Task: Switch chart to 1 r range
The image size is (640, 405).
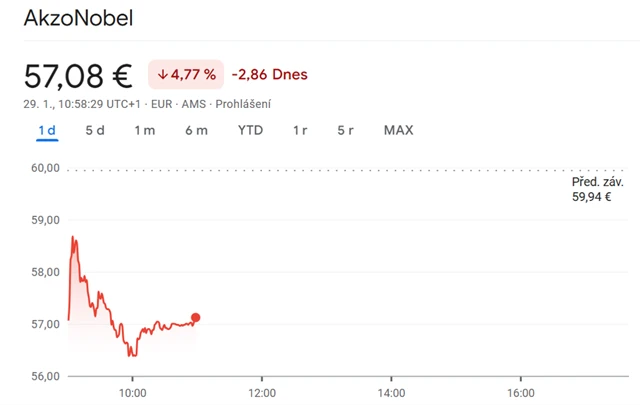Action: (x=300, y=130)
